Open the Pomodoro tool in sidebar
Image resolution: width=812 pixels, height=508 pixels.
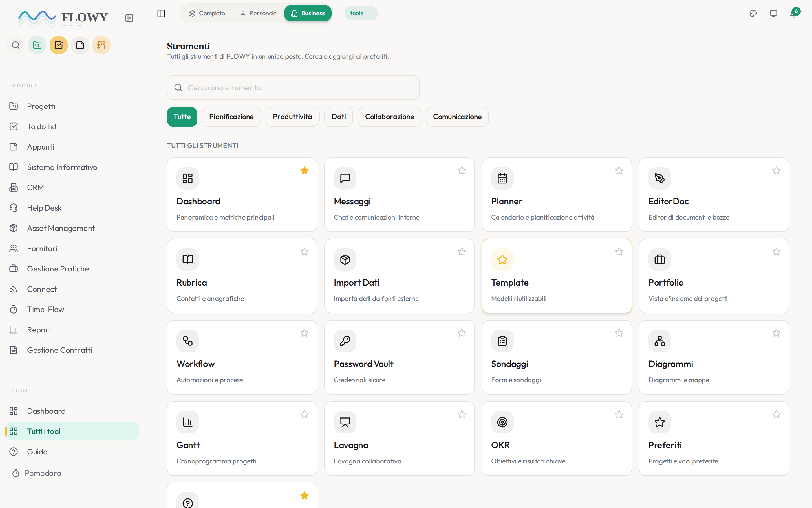(x=72, y=473)
